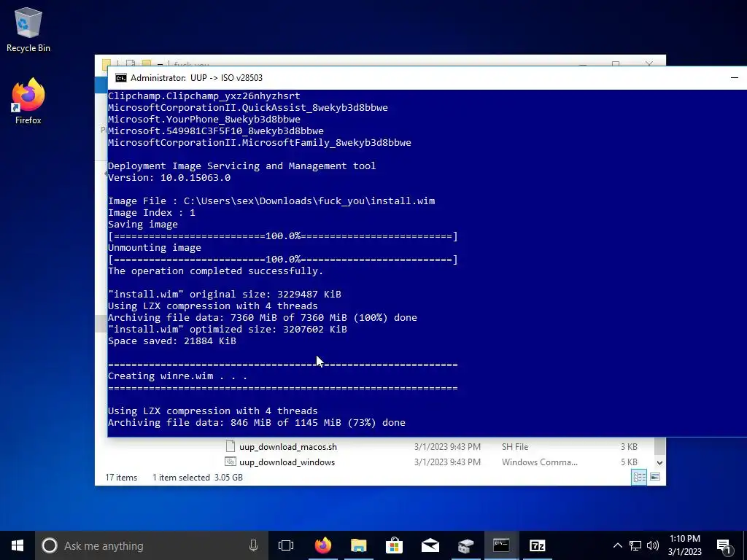Launch Firefox from the desktop shortcut
Image resolution: width=747 pixels, height=560 pixels.
(x=28, y=101)
